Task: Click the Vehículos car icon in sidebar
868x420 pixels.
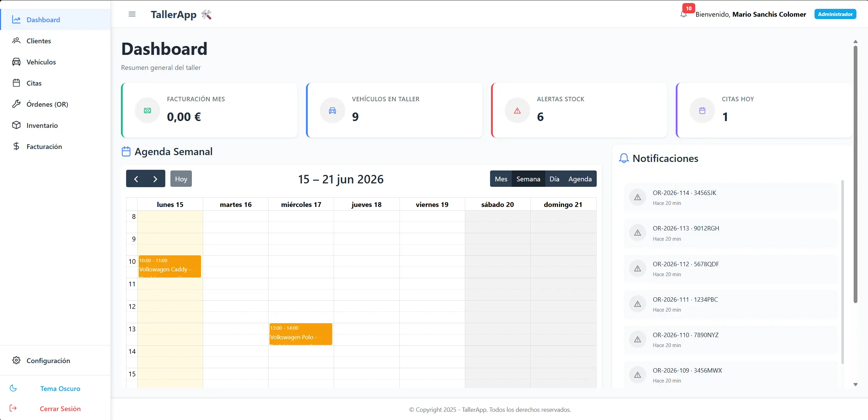Action: 16,62
